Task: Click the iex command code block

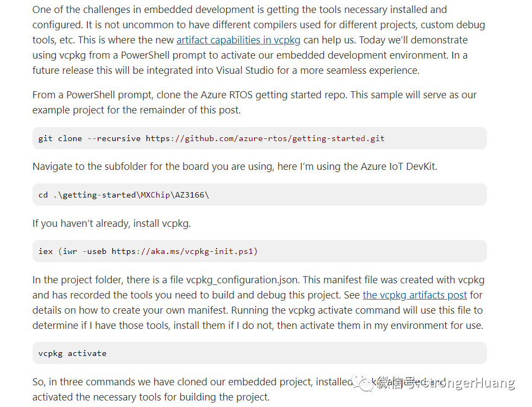Action: tap(259, 251)
